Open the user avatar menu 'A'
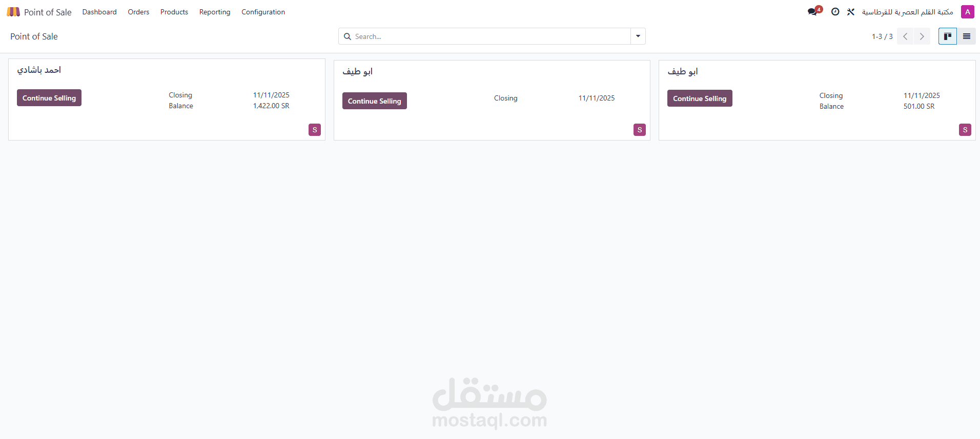Screen dimensions: 980x439 (x=968, y=12)
